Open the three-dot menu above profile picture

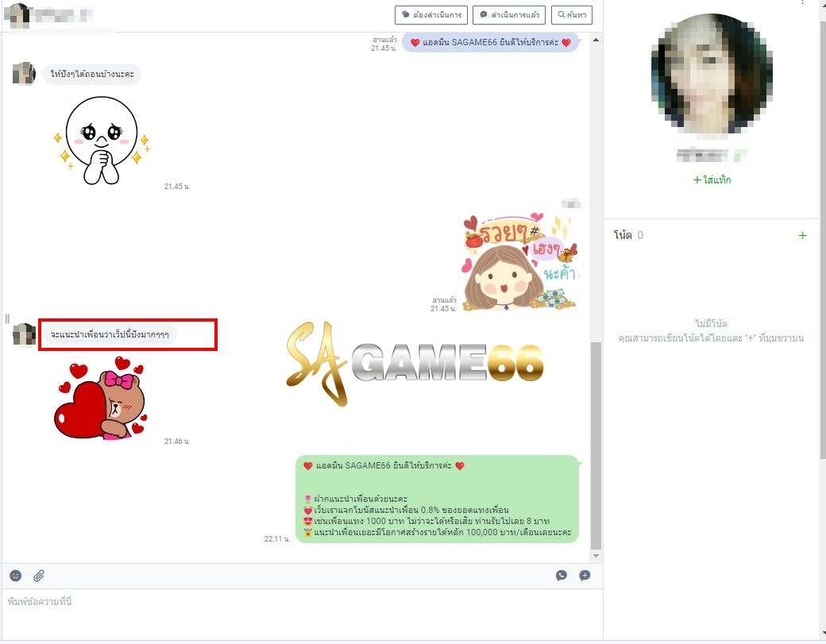[x=802, y=3]
